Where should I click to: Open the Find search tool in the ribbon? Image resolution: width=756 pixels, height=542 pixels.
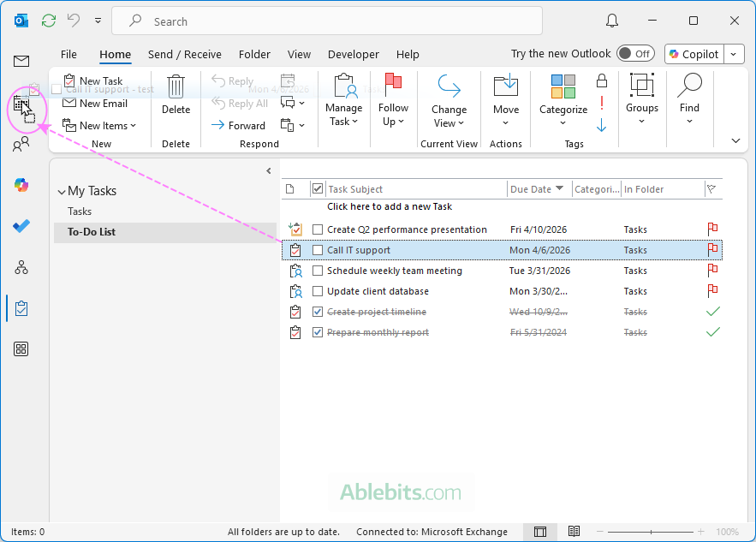pos(689,101)
